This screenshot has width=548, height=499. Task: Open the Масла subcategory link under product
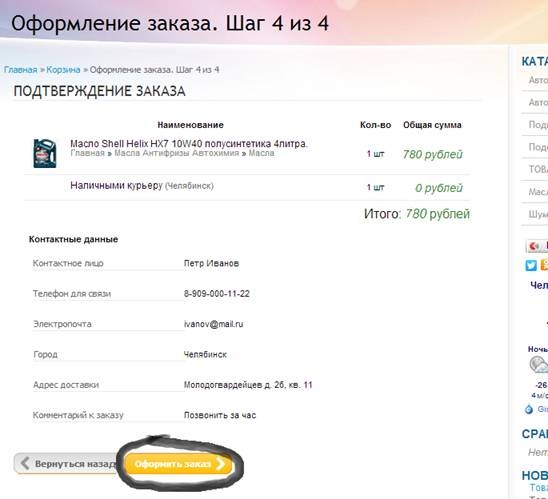pos(261,153)
